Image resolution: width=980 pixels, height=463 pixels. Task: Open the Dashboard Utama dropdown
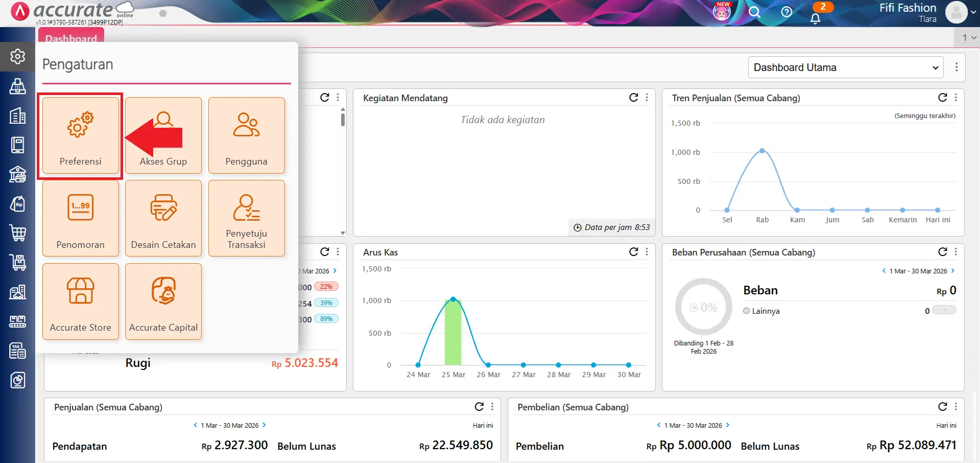[x=846, y=67]
